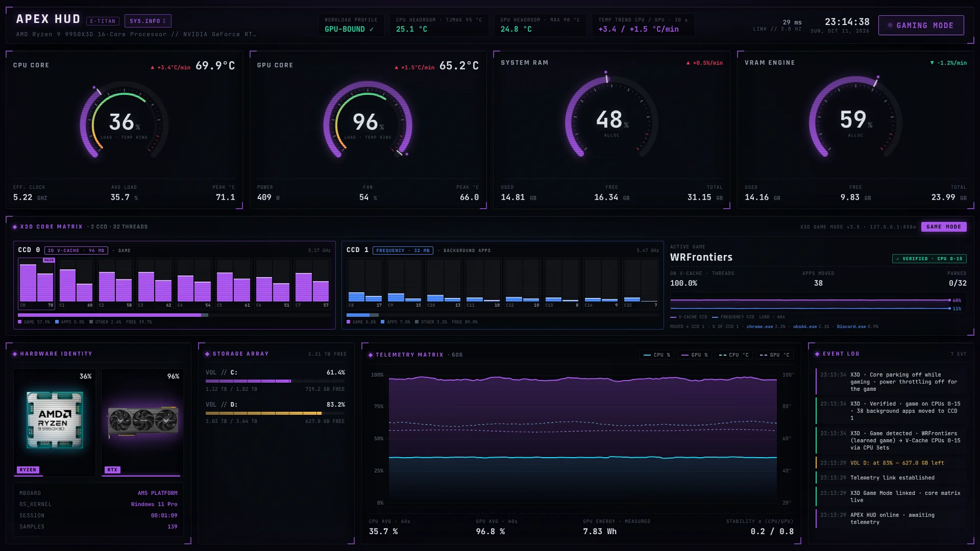Click the diamond icon beside X3D Core Matrix
Screen dimensions: 980x551
15,227
